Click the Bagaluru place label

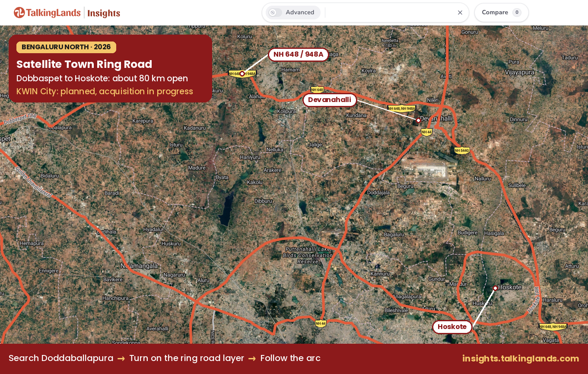394,234
